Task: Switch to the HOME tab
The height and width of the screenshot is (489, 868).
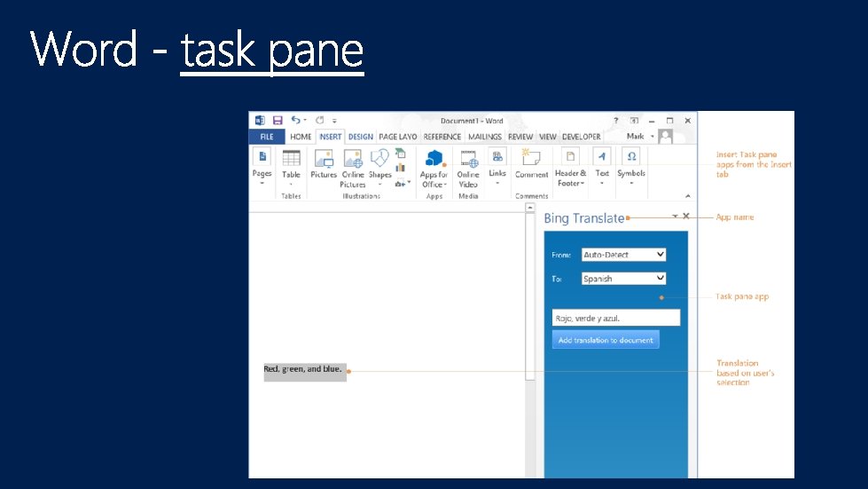Action: (x=301, y=137)
